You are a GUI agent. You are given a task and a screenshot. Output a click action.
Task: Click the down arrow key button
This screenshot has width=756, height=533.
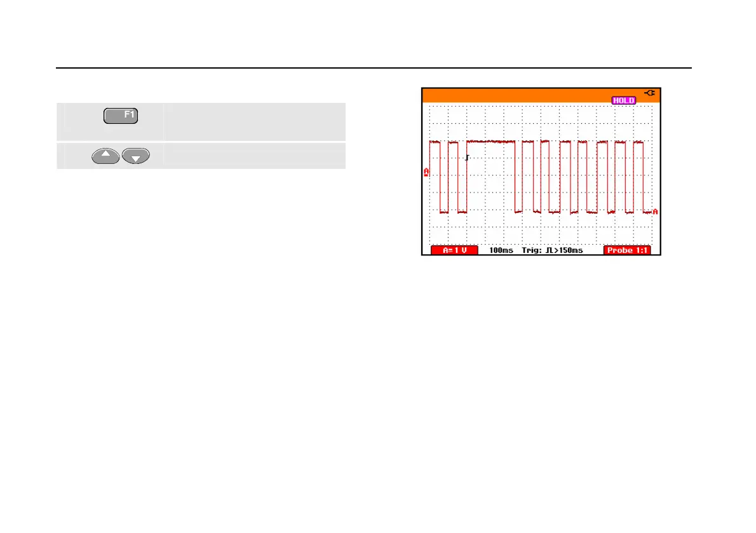[136, 156]
